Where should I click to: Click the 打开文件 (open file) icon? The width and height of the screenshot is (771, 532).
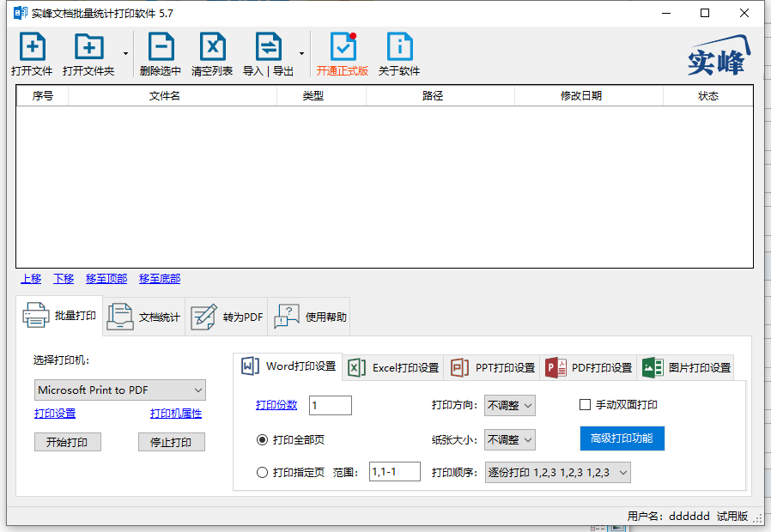[32, 46]
